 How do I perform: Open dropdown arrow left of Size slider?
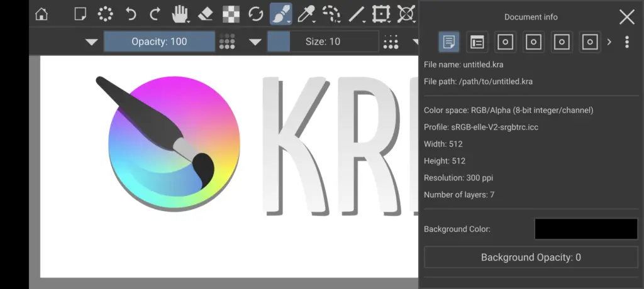(x=255, y=42)
